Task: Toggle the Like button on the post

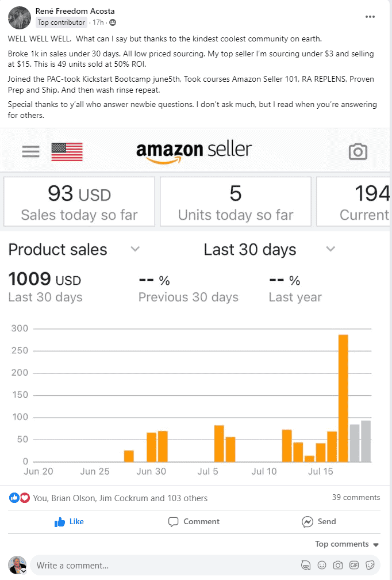Action: coord(69,521)
